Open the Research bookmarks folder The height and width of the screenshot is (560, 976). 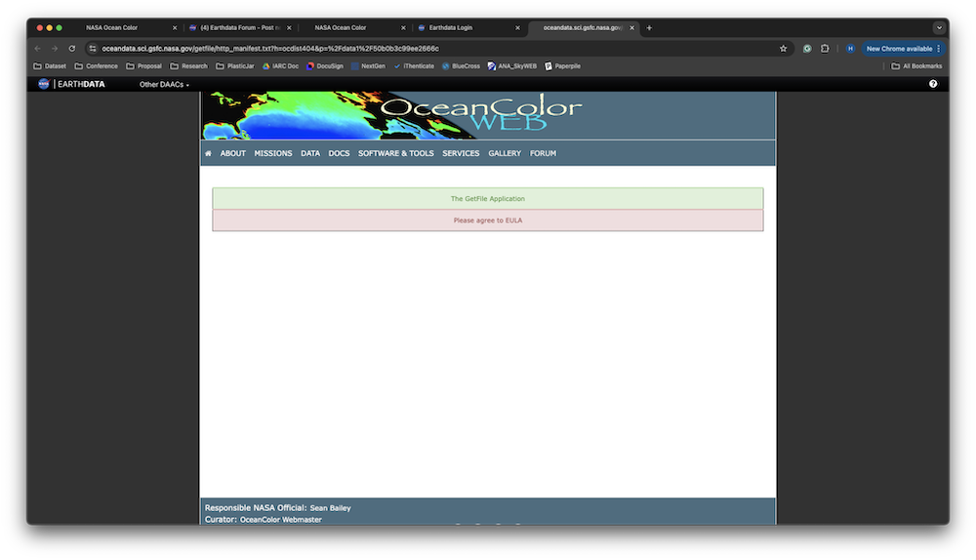tap(188, 66)
